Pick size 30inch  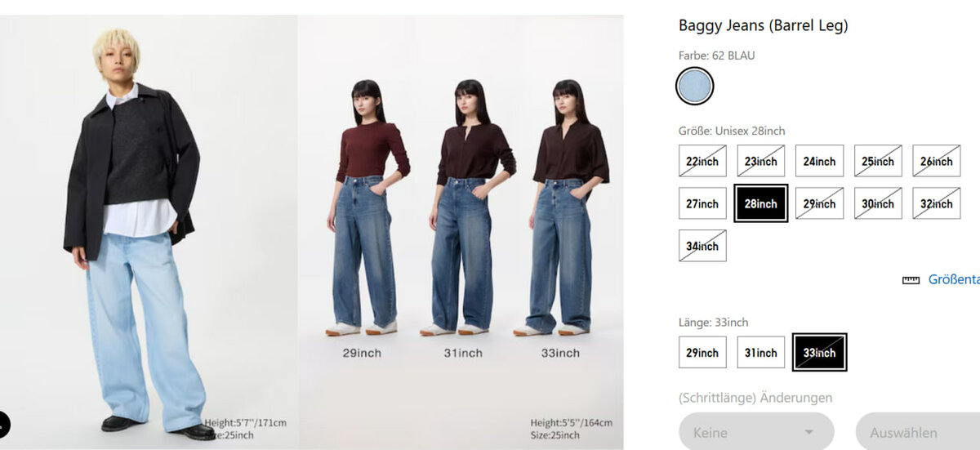(x=878, y=203)
